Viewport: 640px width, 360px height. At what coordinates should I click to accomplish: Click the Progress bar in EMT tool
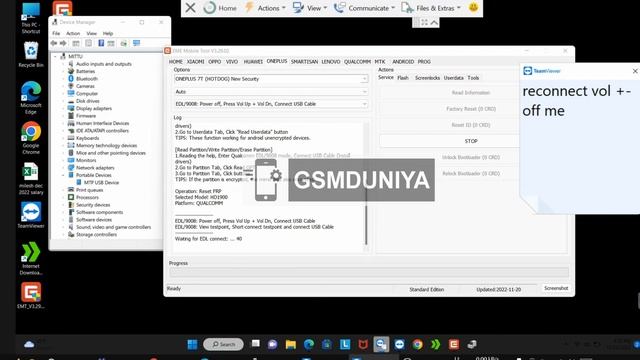pyautogui.click(x=369, y=272)
